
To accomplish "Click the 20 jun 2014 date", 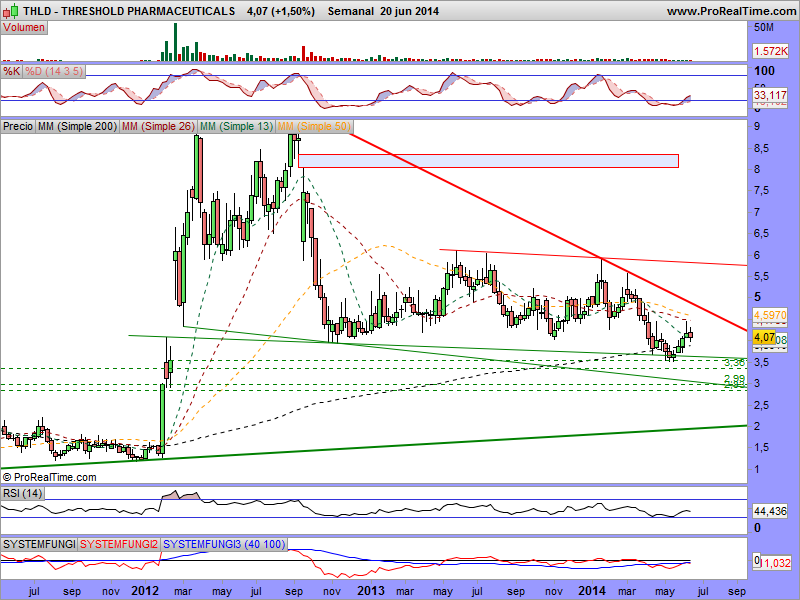I will point(409,11).
